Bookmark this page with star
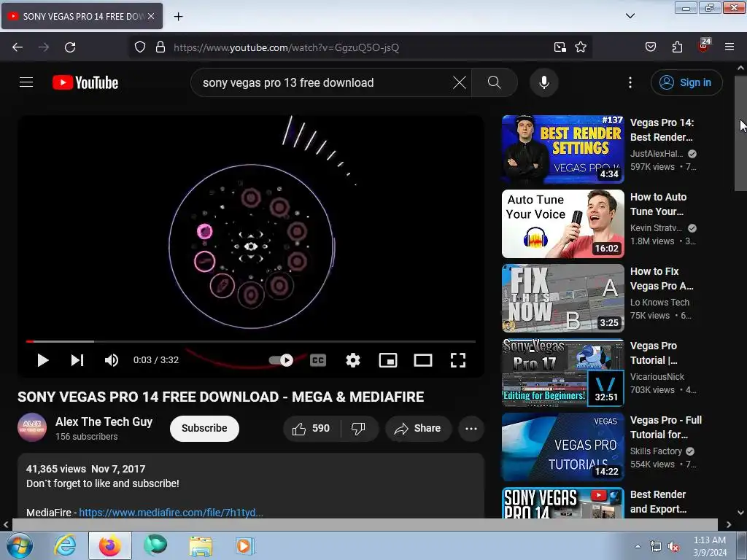 pyautogui.click(x=580, y=47)
